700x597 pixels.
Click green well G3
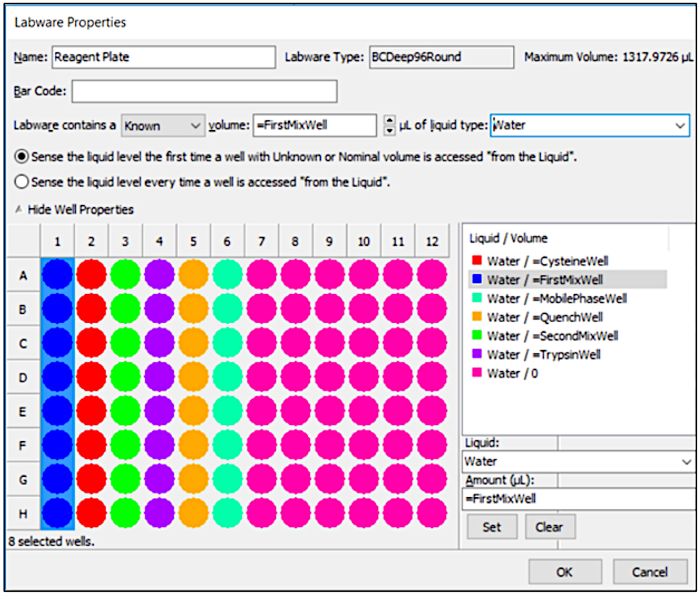125,480
